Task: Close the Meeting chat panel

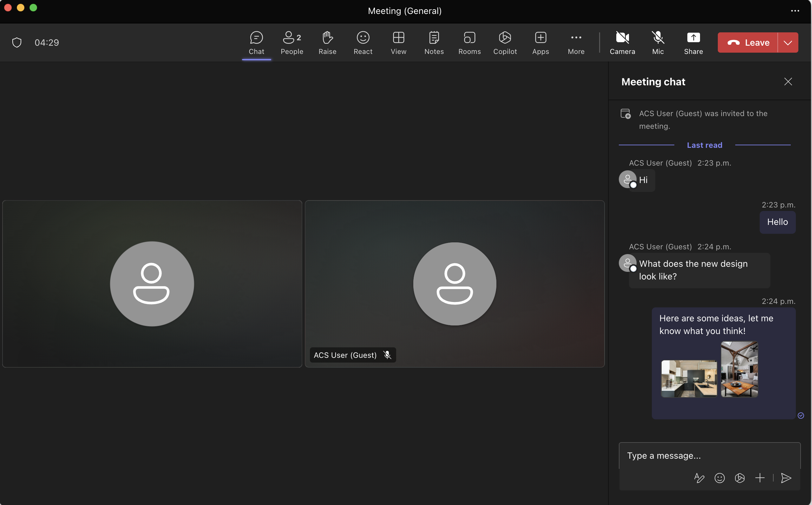Action: [x=788, y=82]
